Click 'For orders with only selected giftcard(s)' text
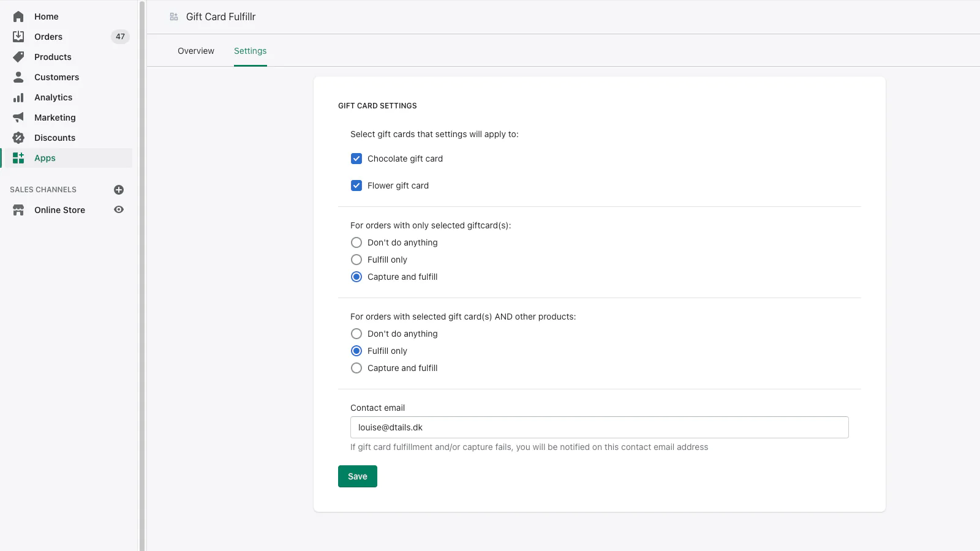The image size is (980, 551). [x=431, y=225]
